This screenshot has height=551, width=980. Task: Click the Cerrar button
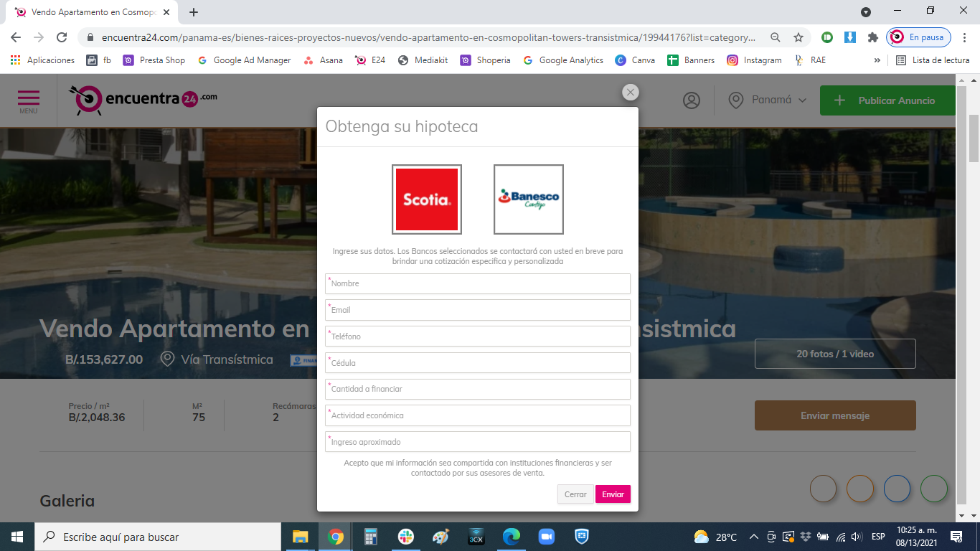575,494
